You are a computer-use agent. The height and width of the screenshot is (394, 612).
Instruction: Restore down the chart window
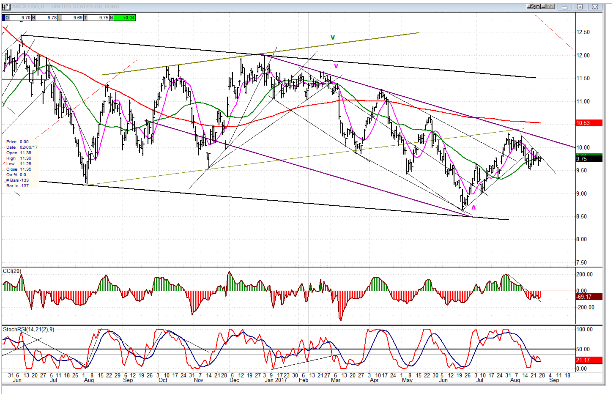click(x=580, y=7)
